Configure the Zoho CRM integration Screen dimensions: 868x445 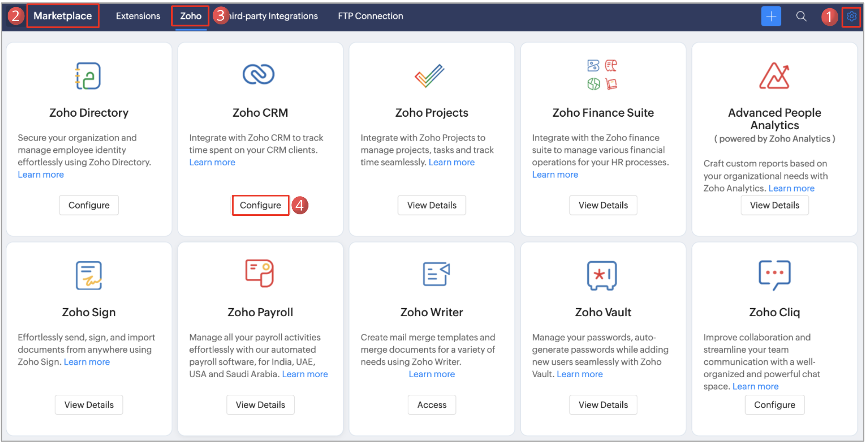[260, 205]
